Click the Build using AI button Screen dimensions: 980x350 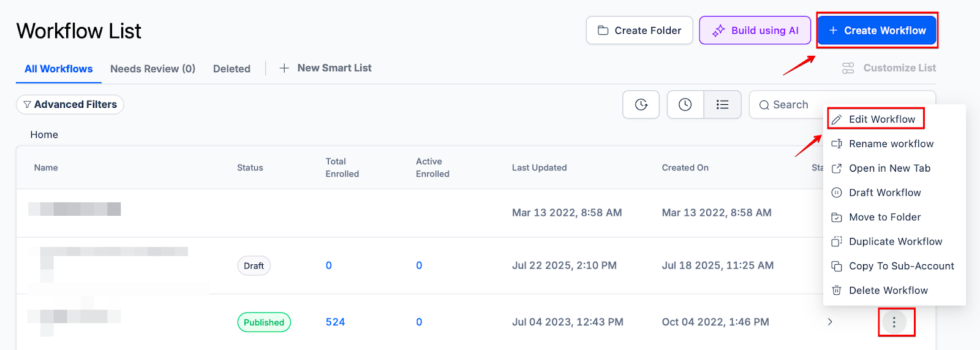point(755,31)
